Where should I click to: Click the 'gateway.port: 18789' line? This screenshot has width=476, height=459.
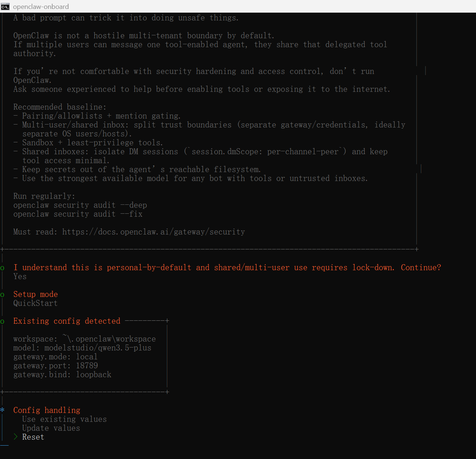(x=56, y=366)
